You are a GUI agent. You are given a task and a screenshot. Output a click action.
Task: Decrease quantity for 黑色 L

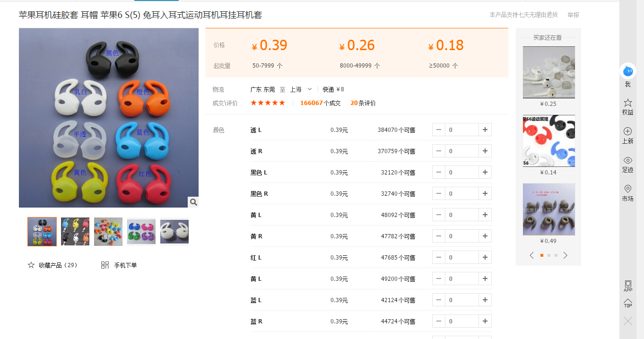pos(439,172)
